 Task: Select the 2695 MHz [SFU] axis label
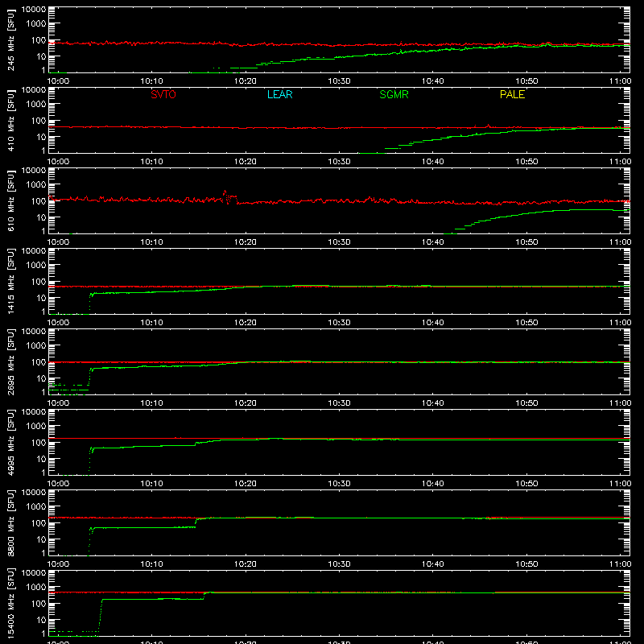[11, 361]
